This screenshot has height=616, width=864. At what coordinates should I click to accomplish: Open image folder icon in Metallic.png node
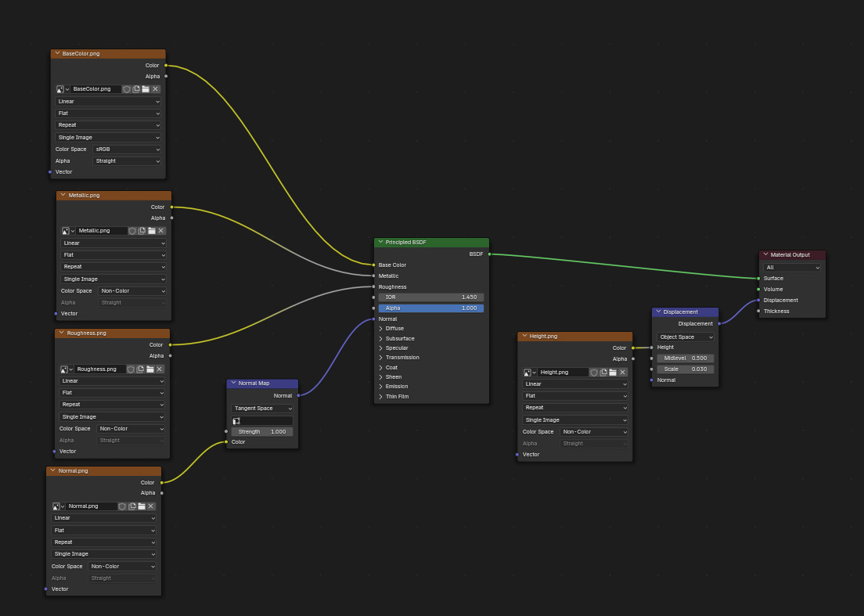pyautogui.click(x=152, y=231)
